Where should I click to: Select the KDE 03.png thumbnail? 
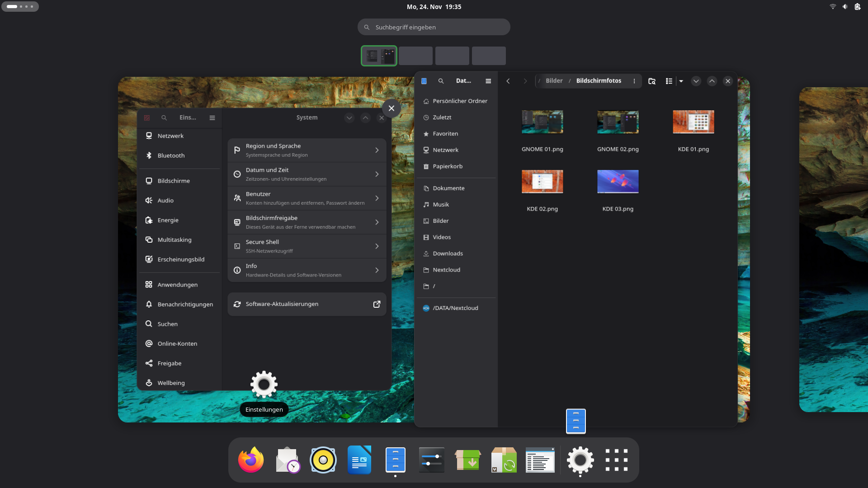(x=618, y=182)
